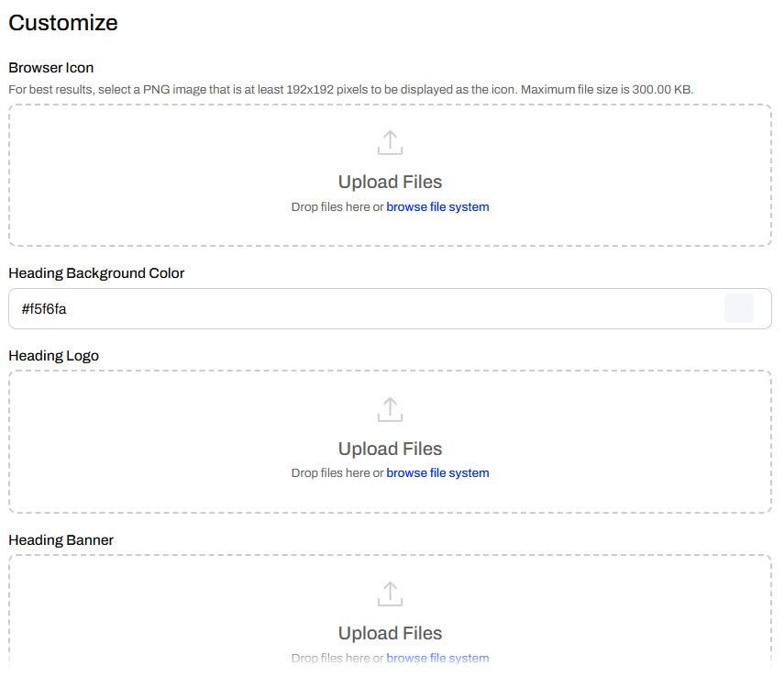Click the Heading Background Color swatch
Viewport: 784px width, 677px height.
coord(738,309)
